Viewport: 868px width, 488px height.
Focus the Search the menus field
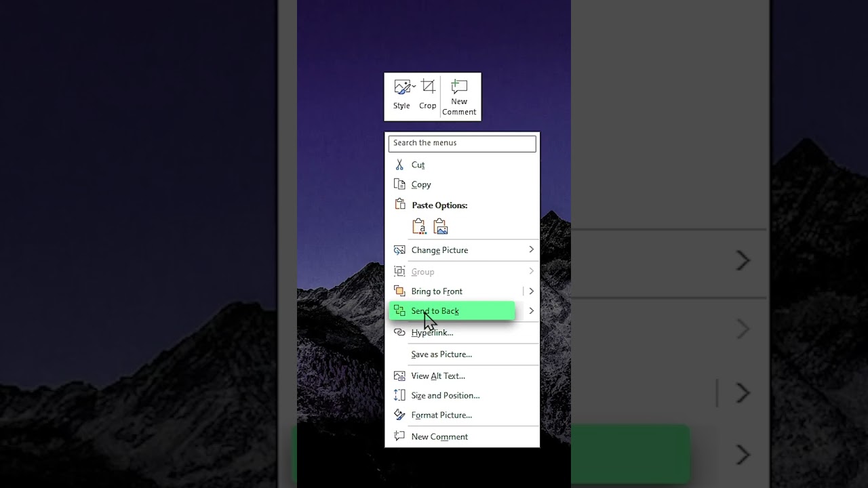tap(462, 143)
